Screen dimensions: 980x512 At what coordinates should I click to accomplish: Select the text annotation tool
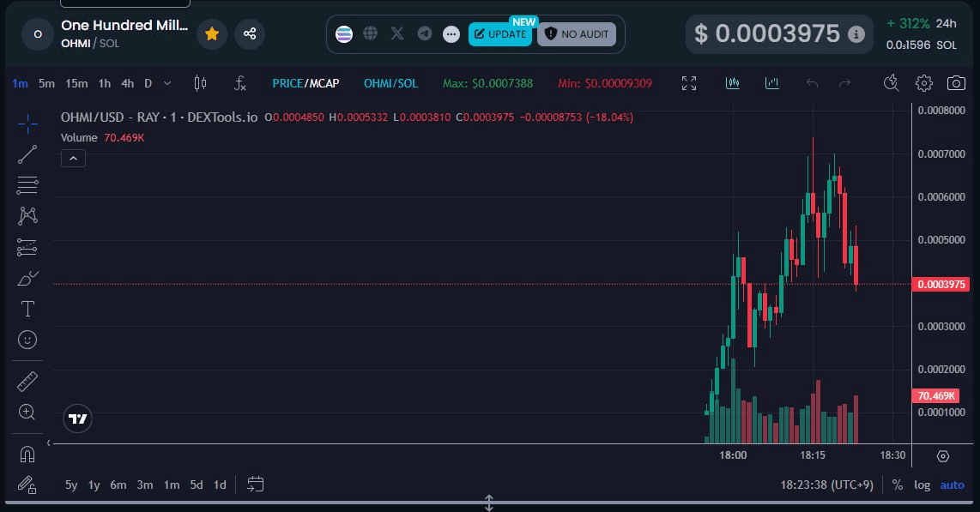pyautogui.click(x=27, y=309)
